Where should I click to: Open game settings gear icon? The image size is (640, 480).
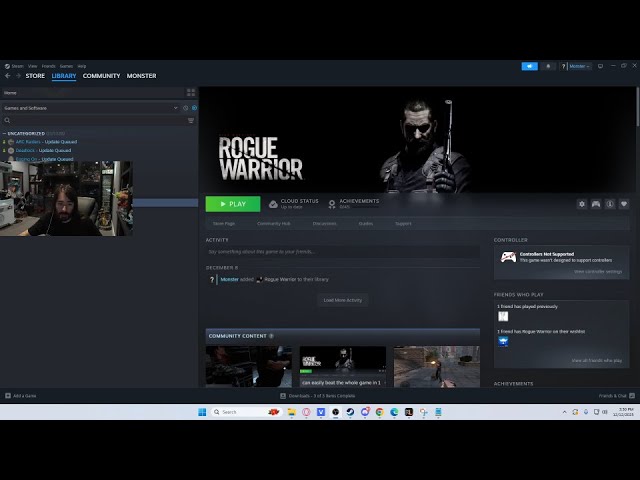tap(582, 204)
